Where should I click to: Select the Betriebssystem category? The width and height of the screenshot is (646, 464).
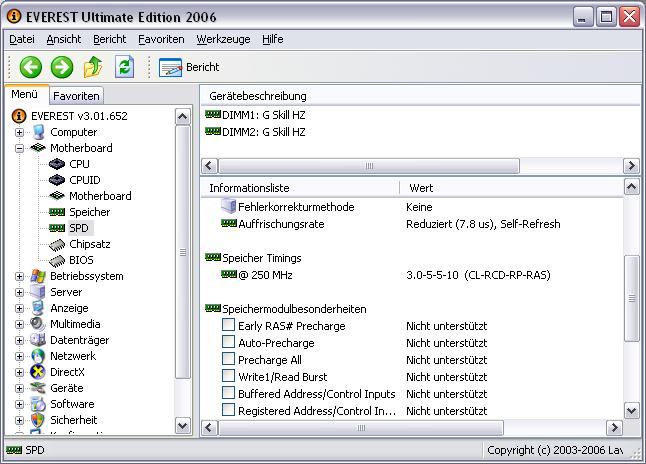point(87,276)
